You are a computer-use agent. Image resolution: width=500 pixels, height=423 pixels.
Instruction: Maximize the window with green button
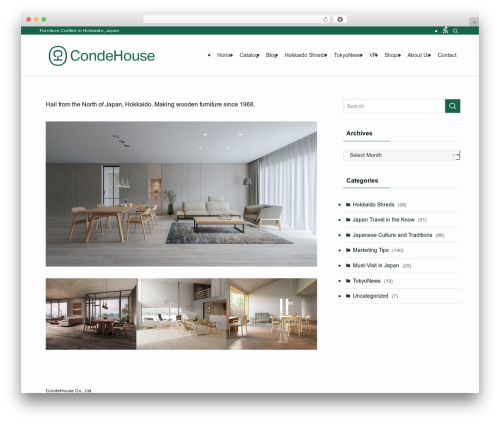pos(44,19)
